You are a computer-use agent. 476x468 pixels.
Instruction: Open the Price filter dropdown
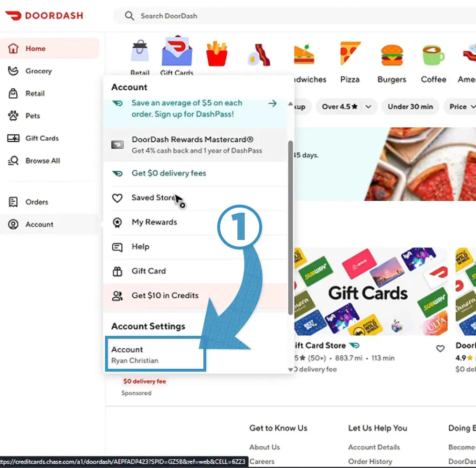(x=461, y=107)
